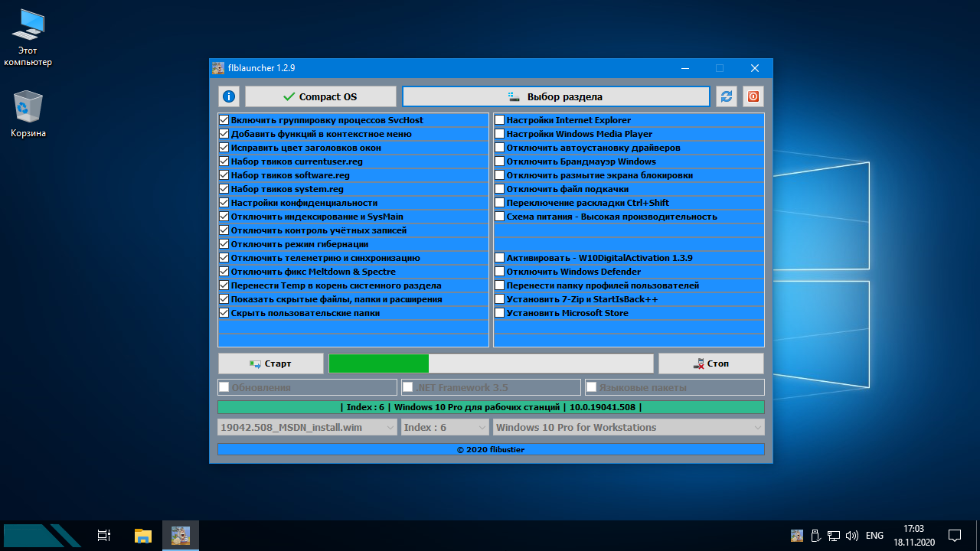Check Активировать - W10DigitalActivation 1.3.9
The image size is (980, 551).
500,258
